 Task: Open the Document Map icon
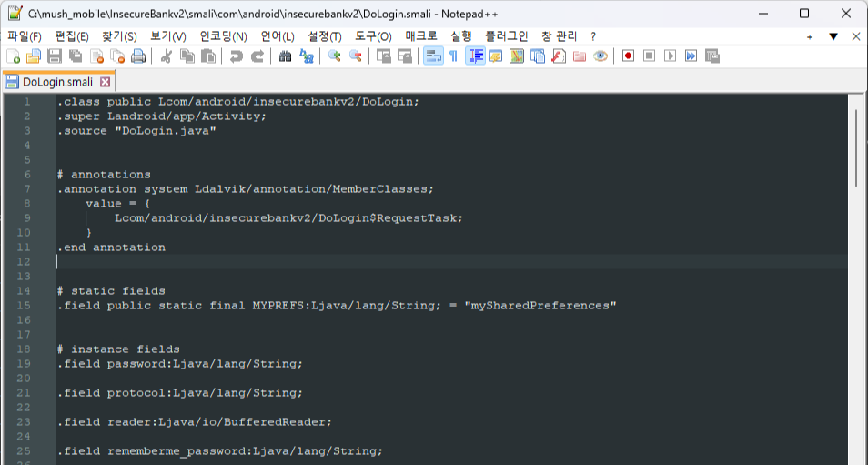point(517,56)
